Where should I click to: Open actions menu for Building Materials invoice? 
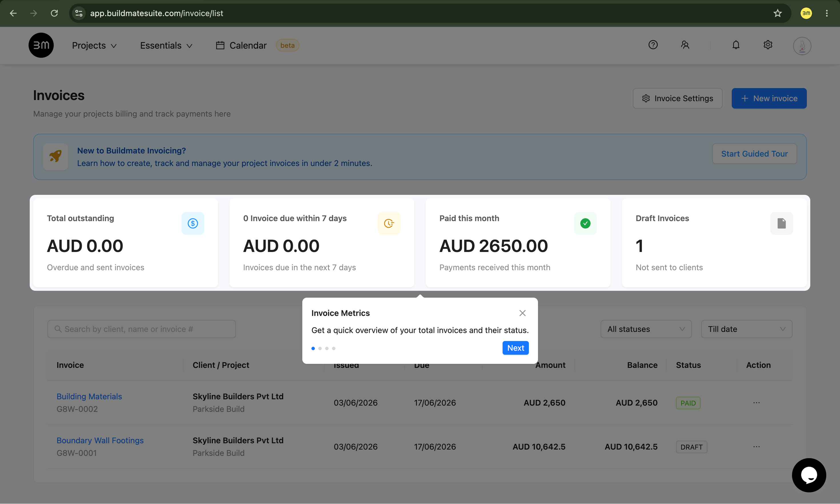point(756,402)
